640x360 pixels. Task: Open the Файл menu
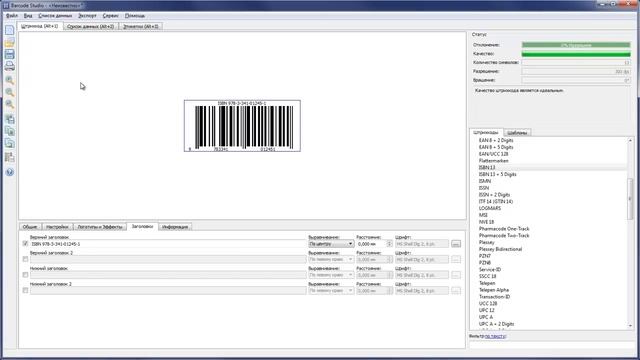(x=12, y=16)
